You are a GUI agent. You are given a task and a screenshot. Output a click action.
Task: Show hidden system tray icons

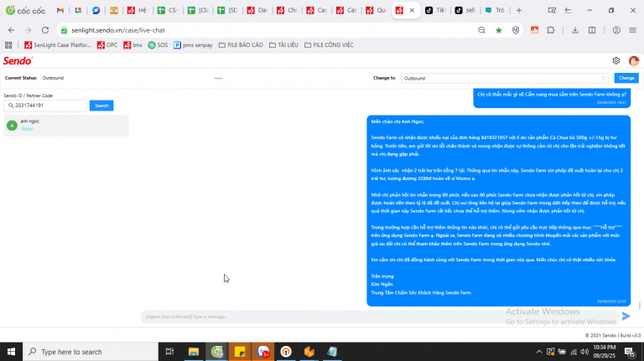tap(539, 352)
